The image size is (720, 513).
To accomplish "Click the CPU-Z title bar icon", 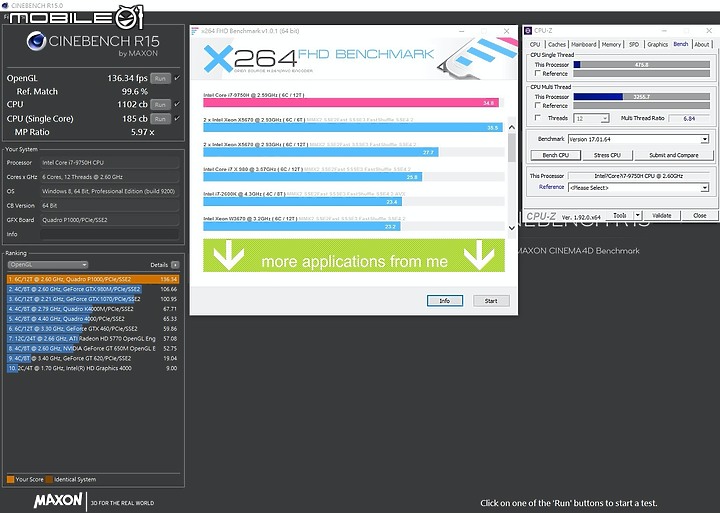I will 528,31.
